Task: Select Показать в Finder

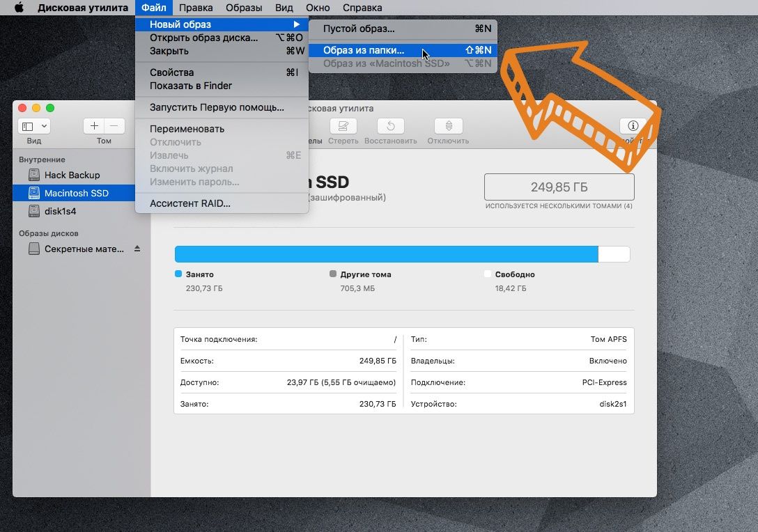Action: pyautogui.click(x=222, y=86)
